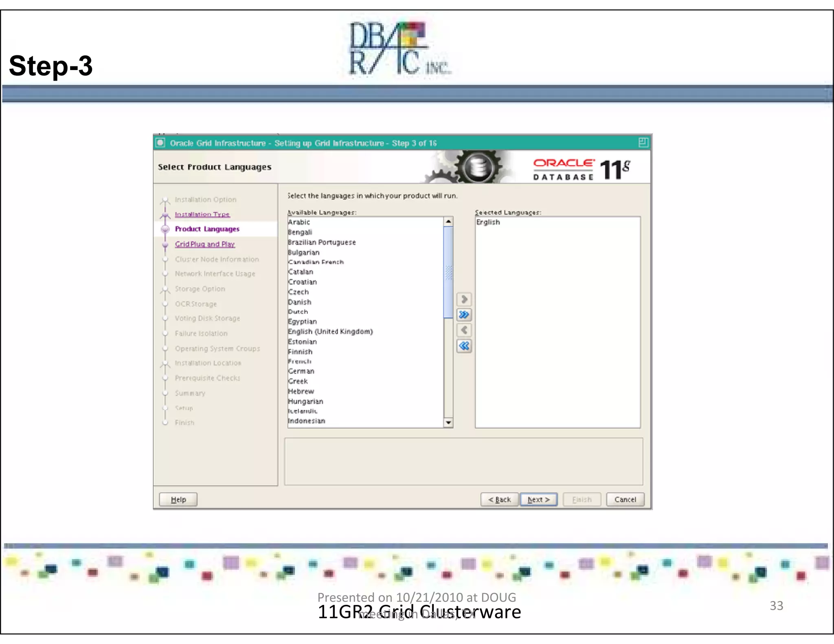Click the Cluster Node Information step
Viewport: 834px width, 644px height.
click(x=217, y=259)
